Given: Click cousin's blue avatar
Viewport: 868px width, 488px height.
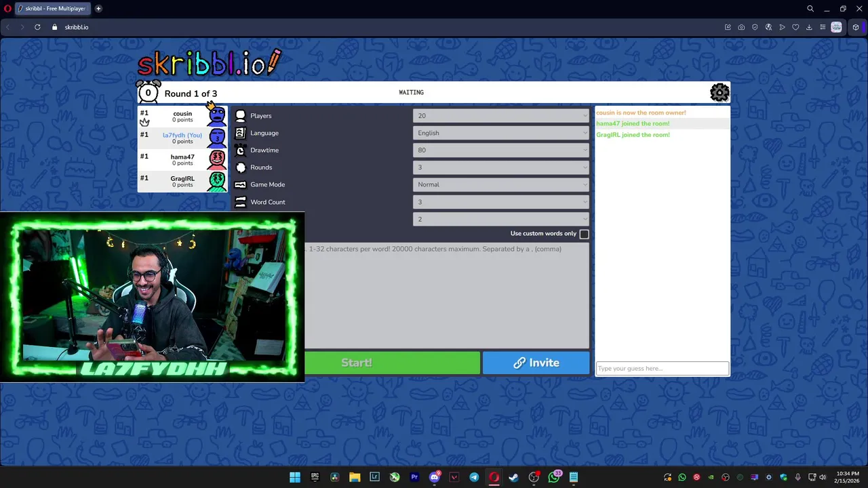Looking at the screenshot, I should 217,117.
